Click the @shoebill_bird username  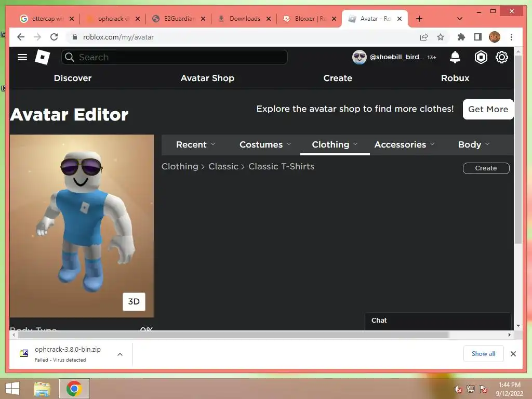[x=396, y=57]
